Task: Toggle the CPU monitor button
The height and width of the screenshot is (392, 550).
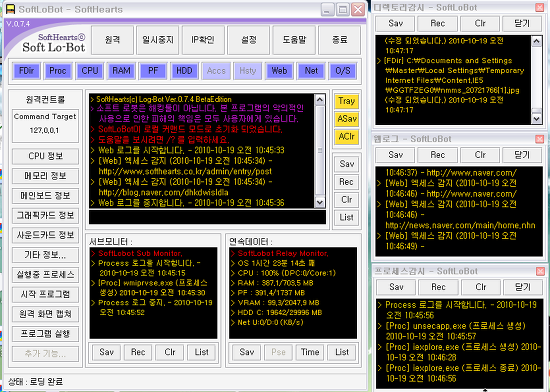Action: coord(90,71)
